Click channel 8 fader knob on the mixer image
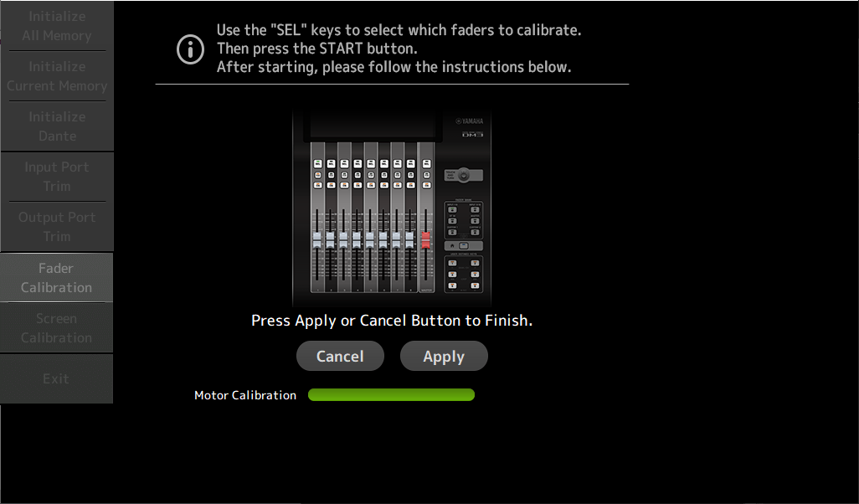This screenshot has width=859, height=504. [409, 240]
